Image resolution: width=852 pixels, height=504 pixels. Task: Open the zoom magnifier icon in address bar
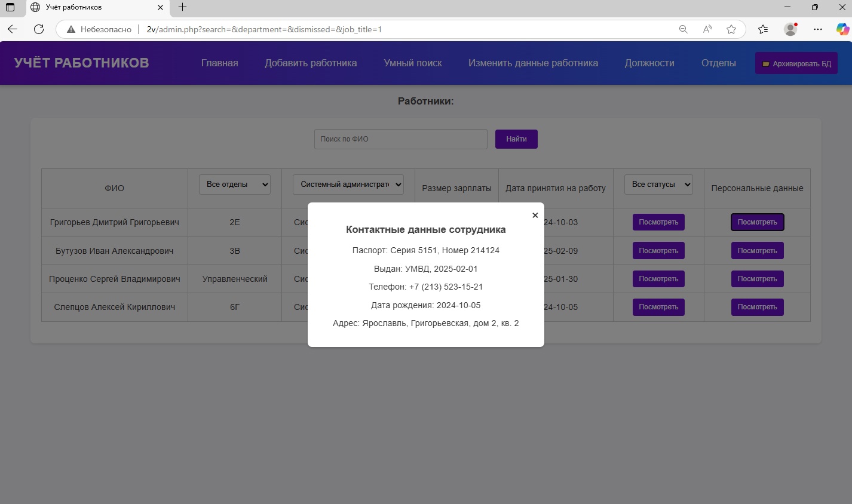tap(684, 29)
